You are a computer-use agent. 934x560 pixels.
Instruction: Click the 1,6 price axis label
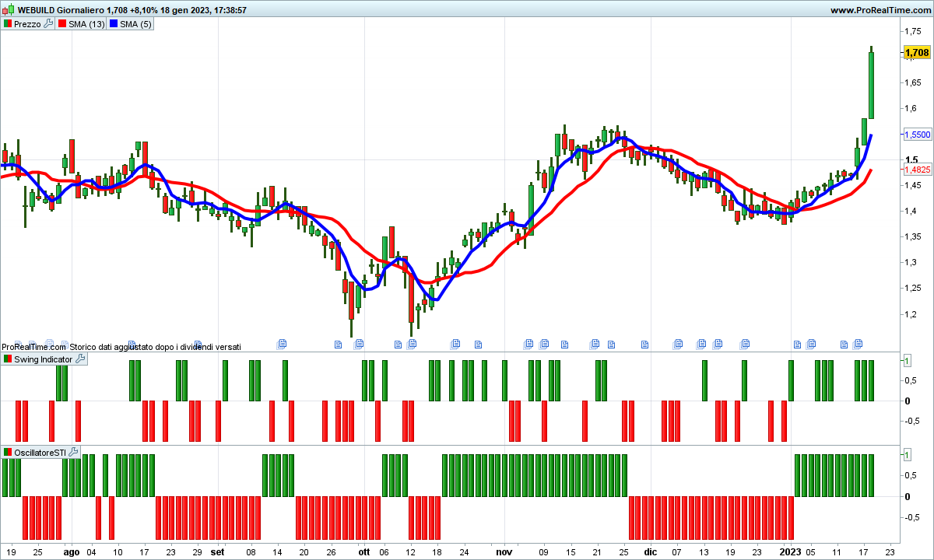(910, 108)
